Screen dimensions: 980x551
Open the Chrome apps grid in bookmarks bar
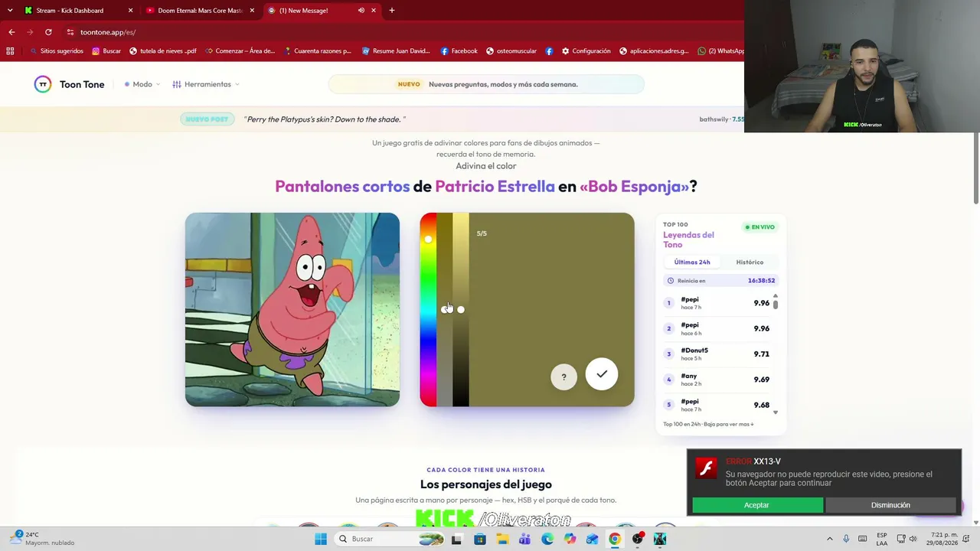pyautogui.click(x=10, y=51)
